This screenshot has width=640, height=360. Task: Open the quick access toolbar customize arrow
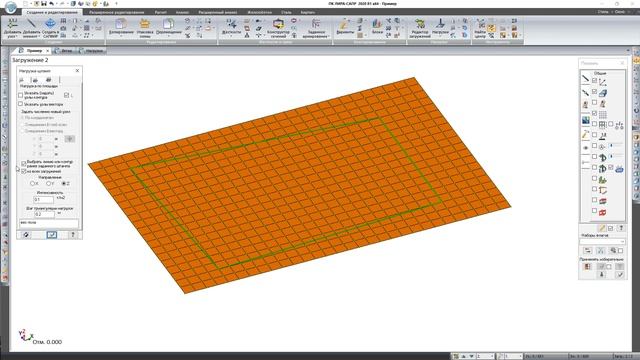click(x=116, y=4)
